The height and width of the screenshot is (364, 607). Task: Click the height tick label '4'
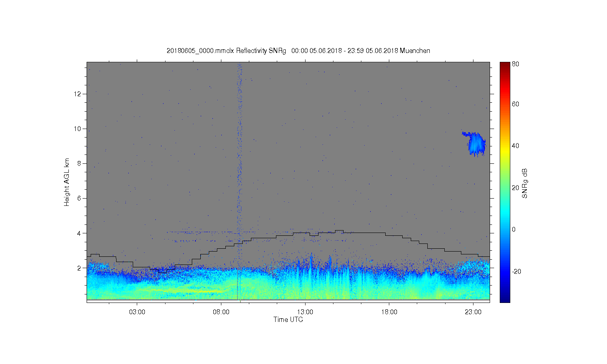[x=80, y=233]
